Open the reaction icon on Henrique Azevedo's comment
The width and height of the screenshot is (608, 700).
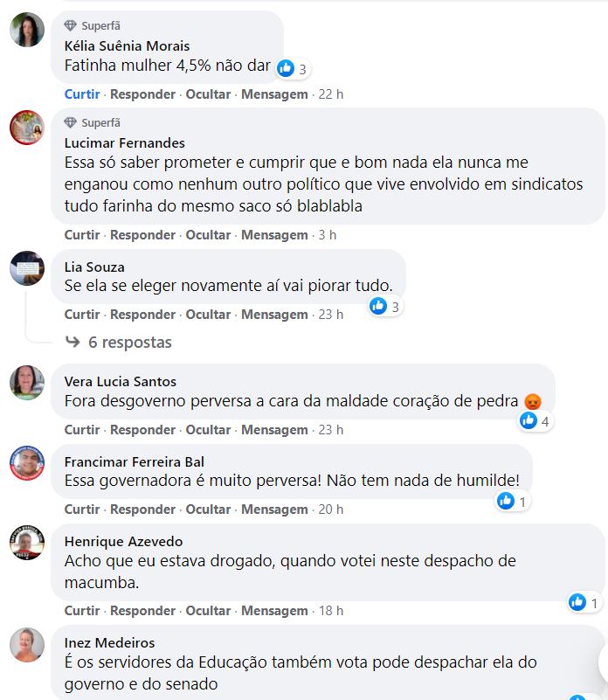pos(577,602)
